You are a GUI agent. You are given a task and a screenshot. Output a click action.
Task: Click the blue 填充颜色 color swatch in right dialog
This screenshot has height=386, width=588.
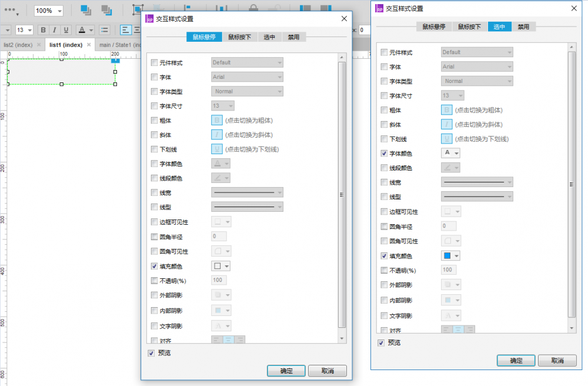(446, 255)
